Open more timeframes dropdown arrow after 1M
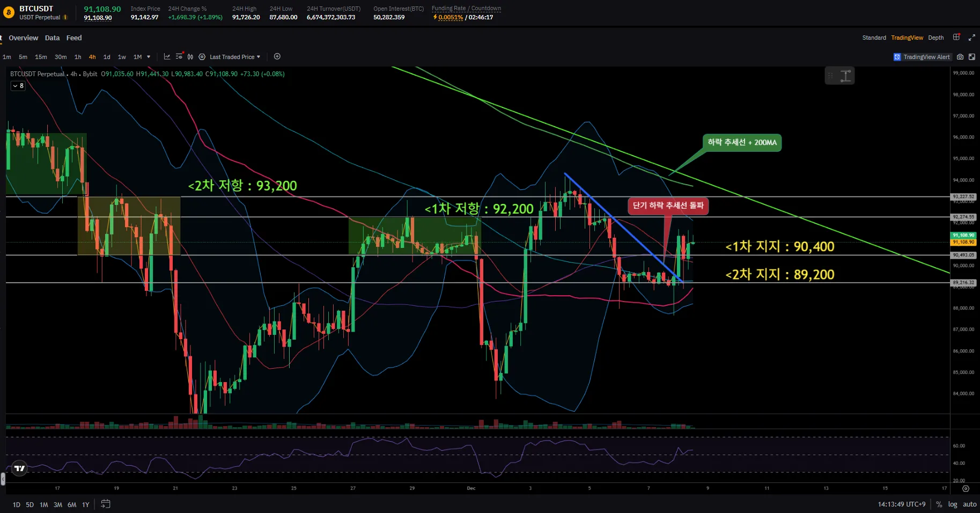980x513 pixels. [149, 57]
